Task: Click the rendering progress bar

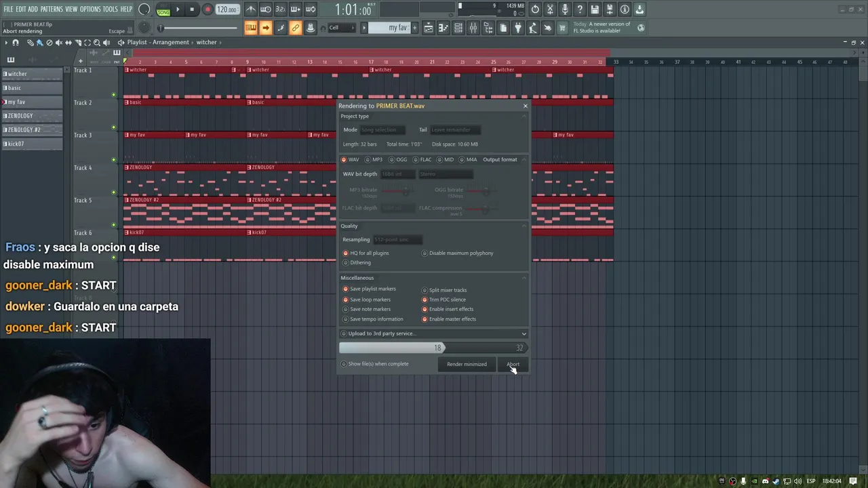Action: [433, 348]
